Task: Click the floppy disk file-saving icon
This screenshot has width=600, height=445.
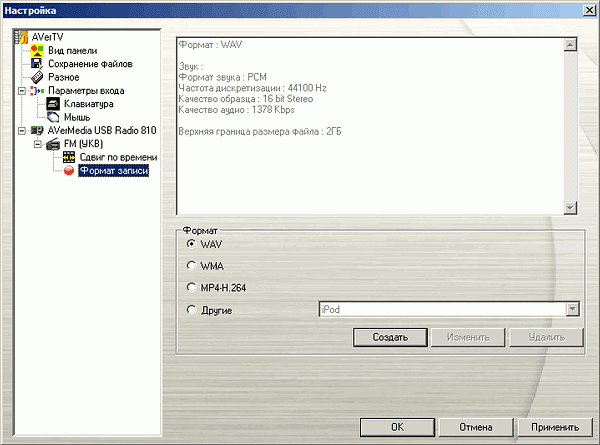Action: (37, 64)
